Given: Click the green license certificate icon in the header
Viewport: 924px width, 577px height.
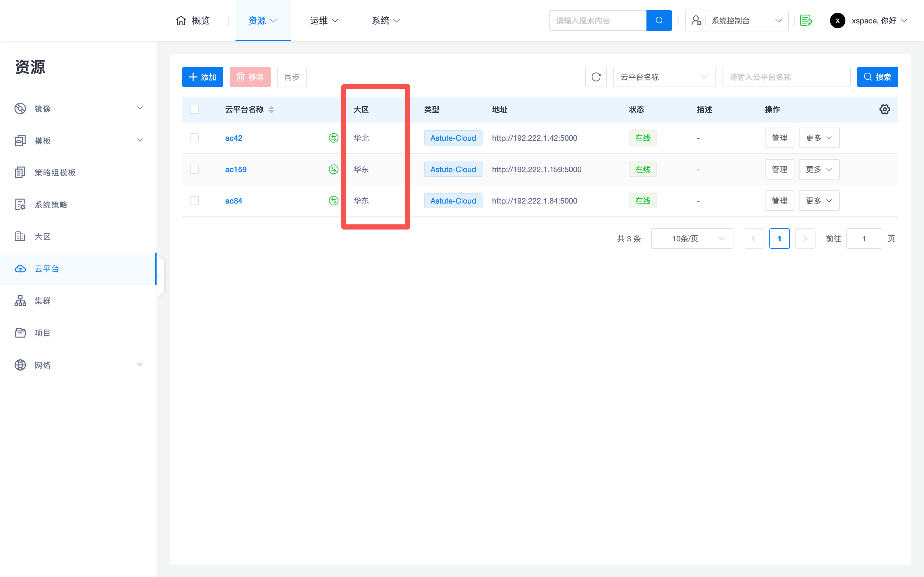Looking at the screenshot, I should click(806, 21).
